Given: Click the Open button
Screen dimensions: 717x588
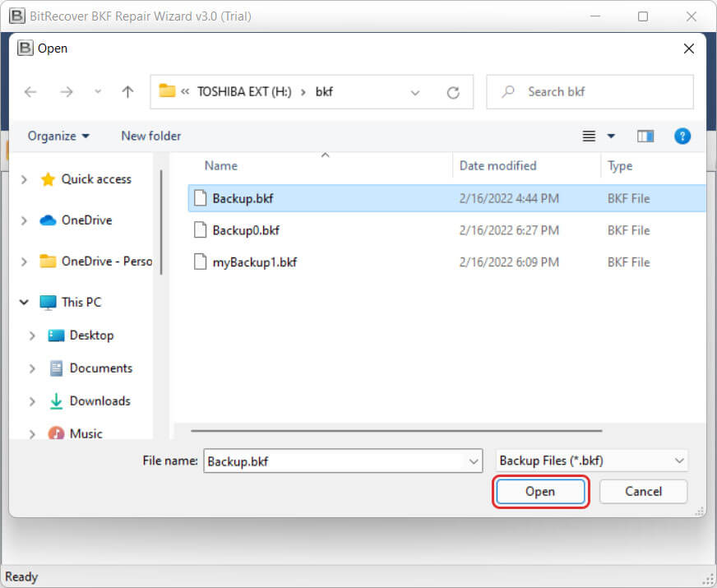Looking at the screenshot, I should tap(540, 492).
